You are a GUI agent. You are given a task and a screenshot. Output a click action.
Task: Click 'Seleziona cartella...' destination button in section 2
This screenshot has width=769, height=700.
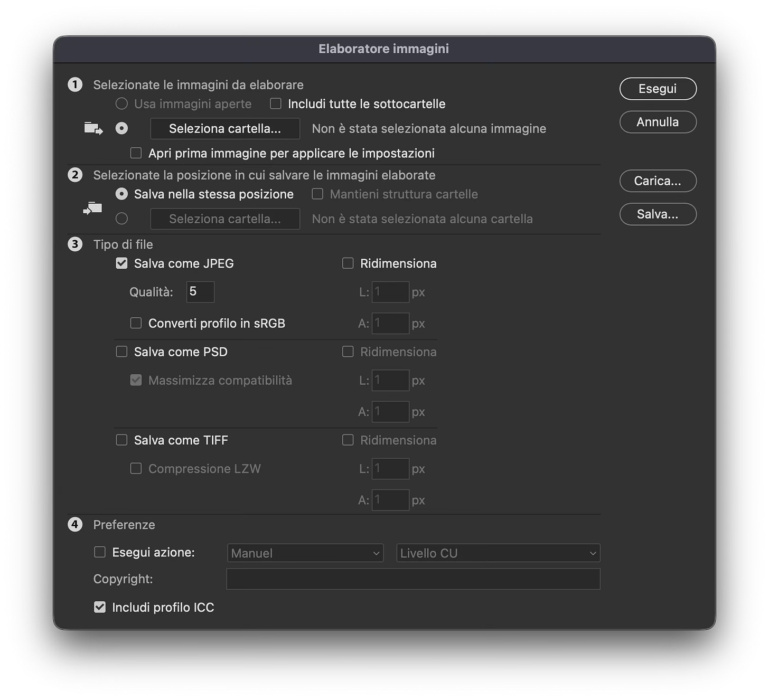(225, 219)
